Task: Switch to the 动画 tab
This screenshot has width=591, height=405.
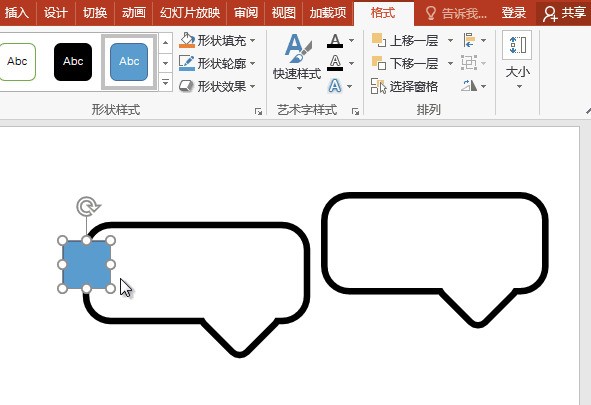Action: [x=133, y=13]
